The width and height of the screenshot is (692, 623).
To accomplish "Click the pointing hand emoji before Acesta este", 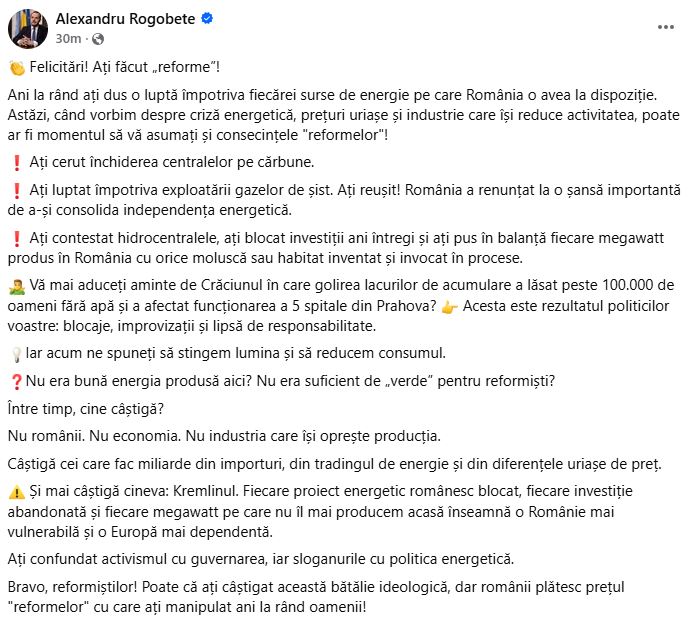I will [449, 307].
